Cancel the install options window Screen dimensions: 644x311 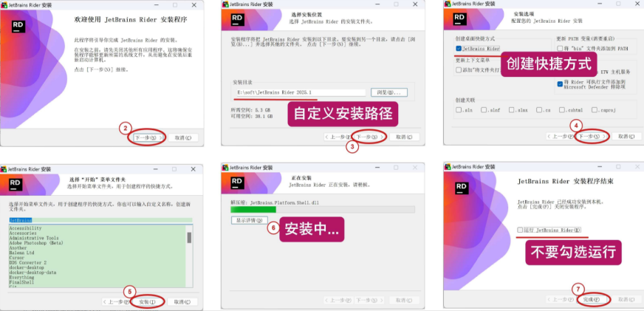point(626,137)
